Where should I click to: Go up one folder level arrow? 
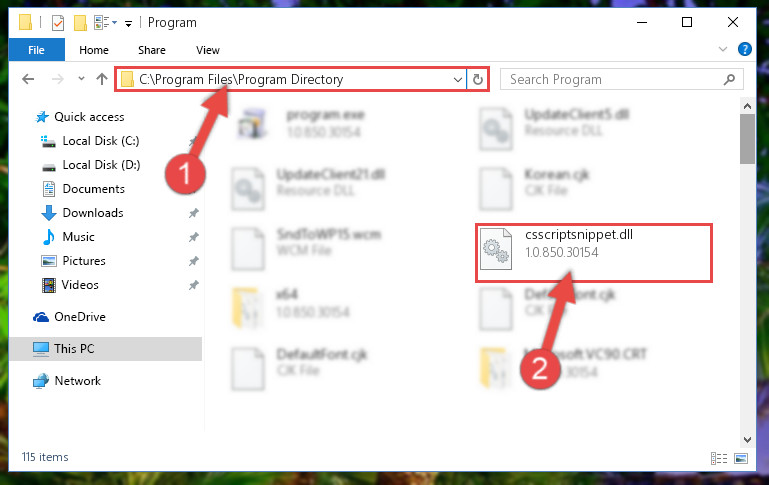[102, 79]
